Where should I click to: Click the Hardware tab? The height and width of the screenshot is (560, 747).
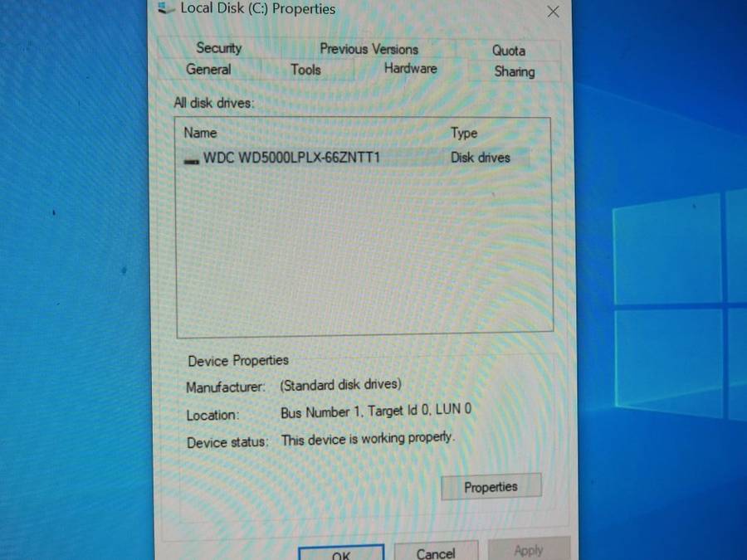click(x=410, y=69)
